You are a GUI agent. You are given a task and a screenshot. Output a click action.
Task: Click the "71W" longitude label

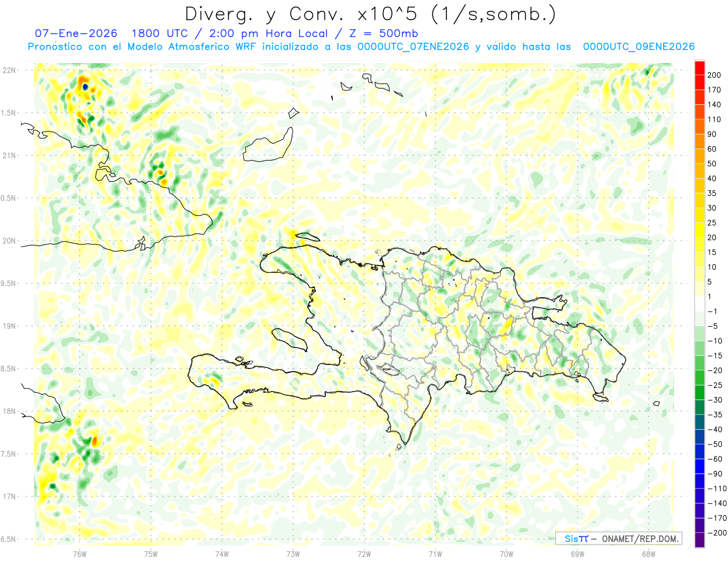tap(435, 554)
